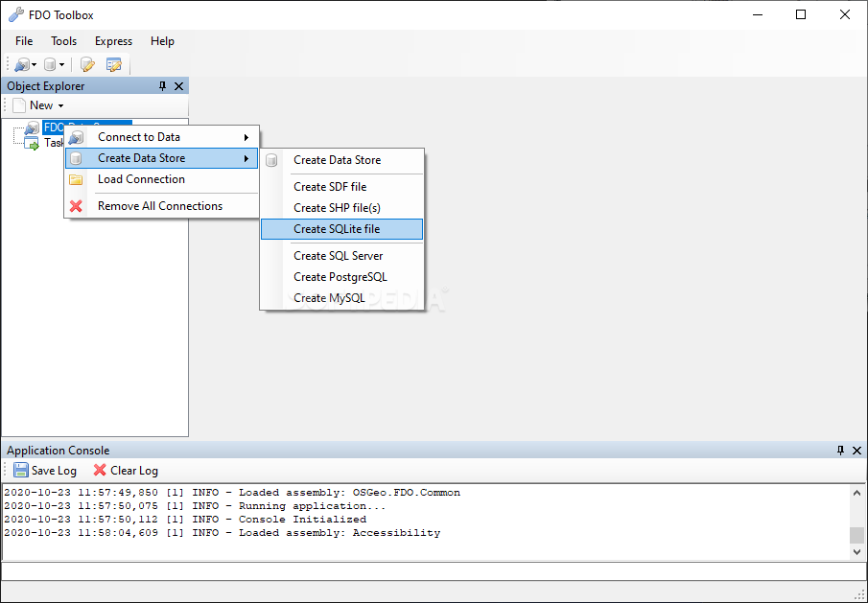Open the Help menu

(162, 41)
